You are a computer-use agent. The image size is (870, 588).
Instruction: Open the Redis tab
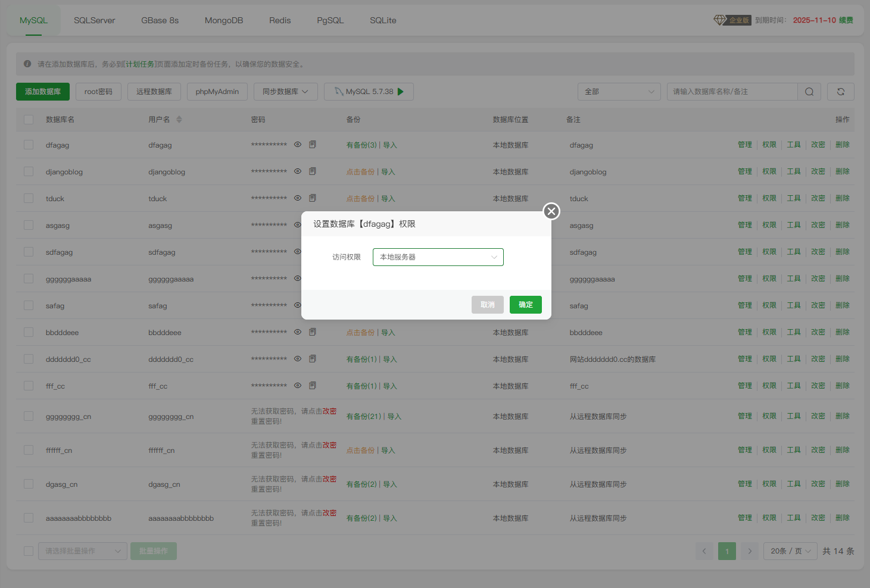coord(280,20)
